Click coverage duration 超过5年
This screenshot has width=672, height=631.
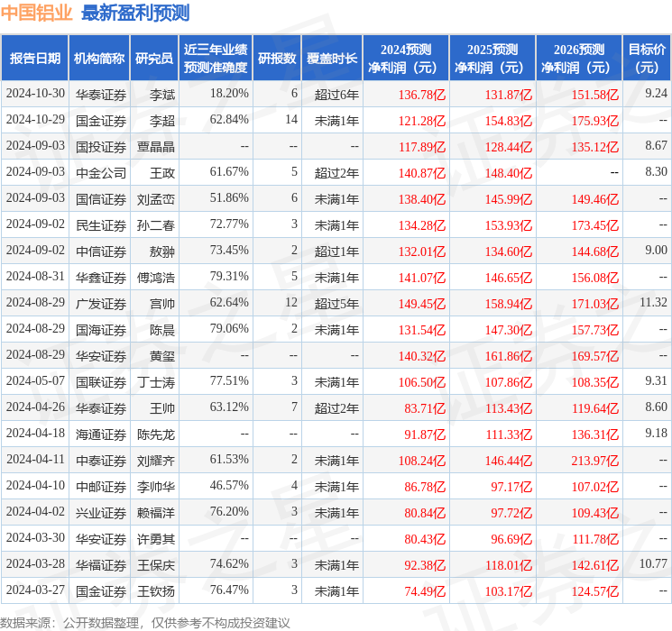336,304
